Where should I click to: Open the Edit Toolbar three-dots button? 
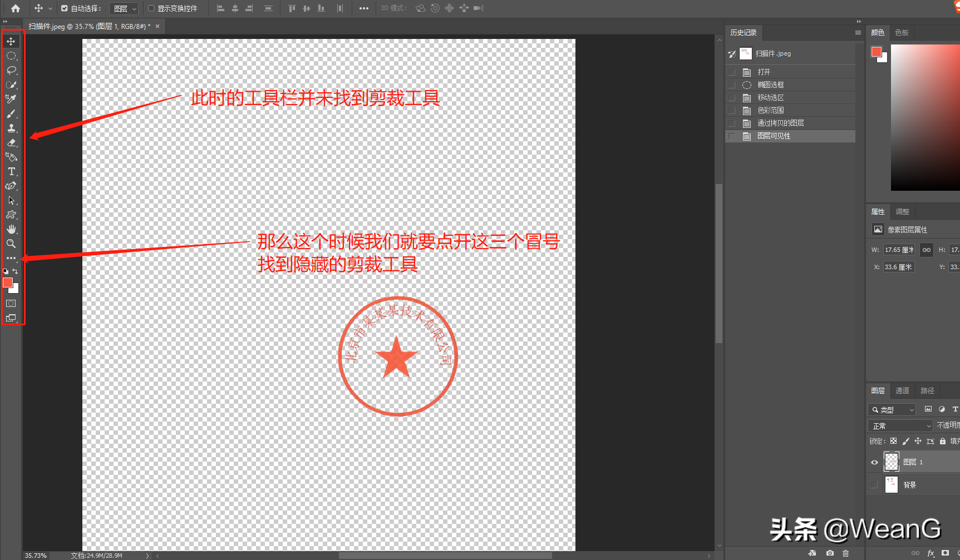[x=11, y=258]
